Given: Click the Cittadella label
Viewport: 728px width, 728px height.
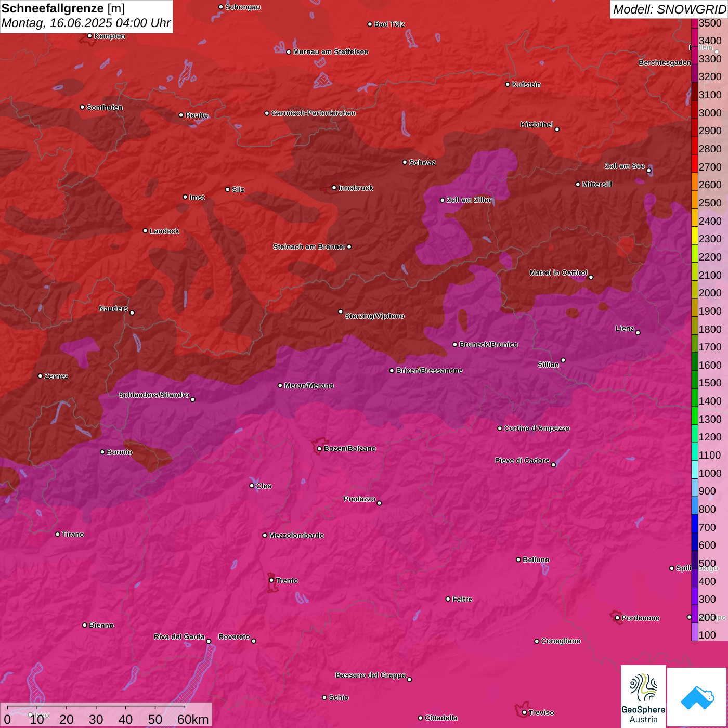Looking at the screenshot, I should tap(441, 718).
